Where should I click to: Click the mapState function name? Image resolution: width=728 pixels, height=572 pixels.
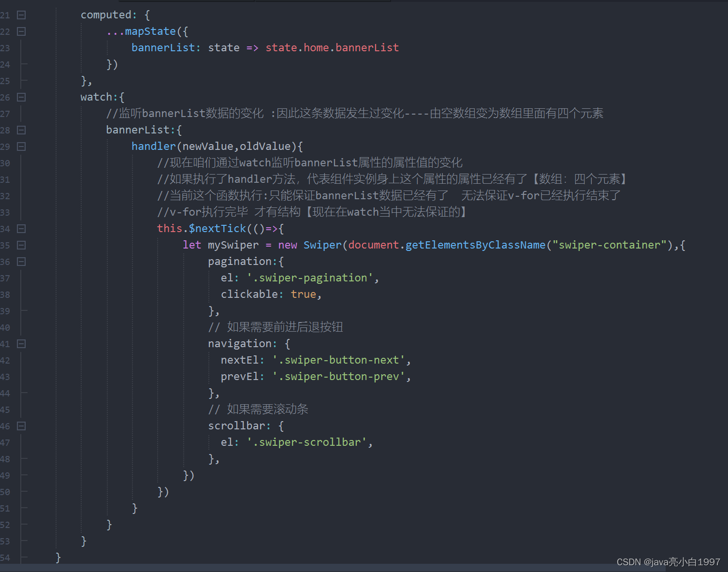[150, 31]
